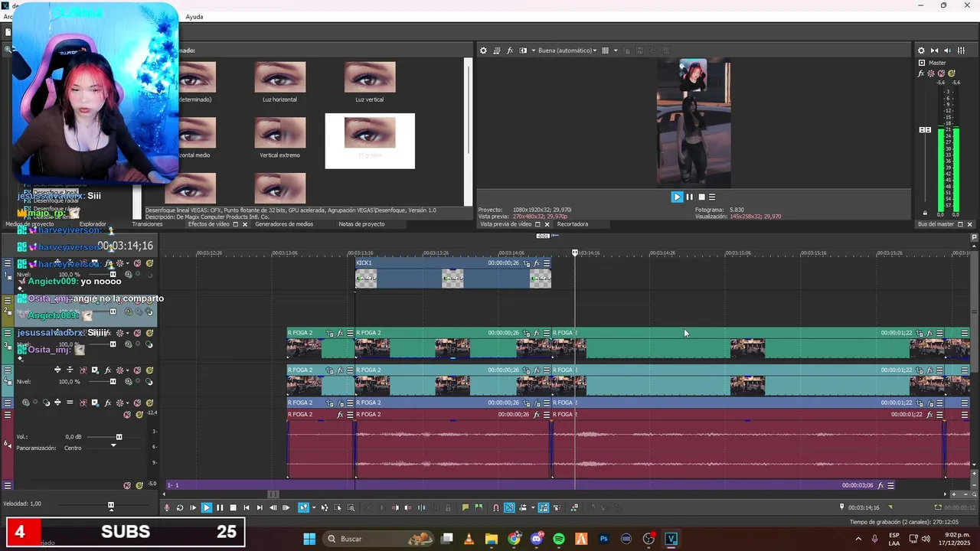Click Play button in timeline transport bar

(x=207, y=507)
